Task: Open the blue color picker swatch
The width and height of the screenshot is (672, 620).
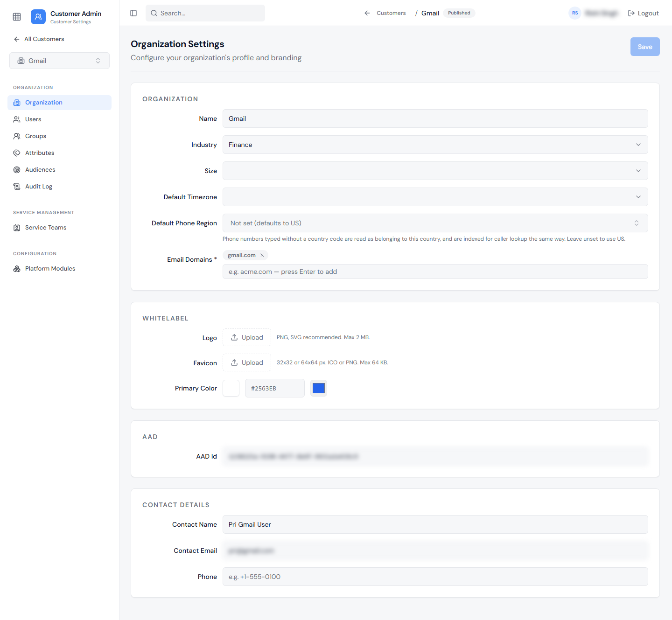Action: pos(319,388)
